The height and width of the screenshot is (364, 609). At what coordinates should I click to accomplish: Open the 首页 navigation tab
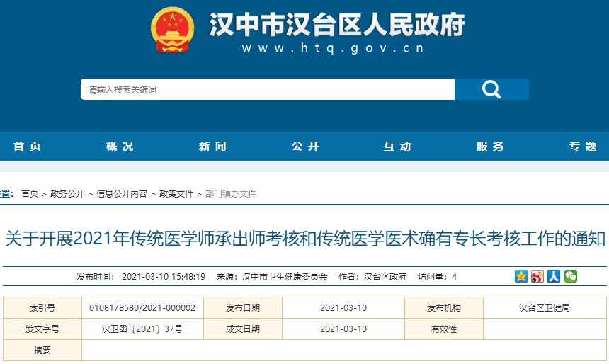[28, 147]
